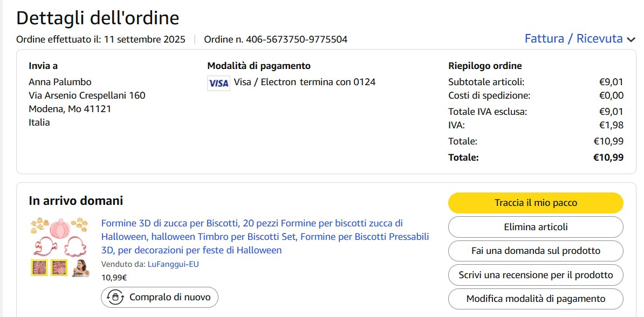This screenshot has width=644, height=317.
Task: Open the LuFanggui-EU seller link
Action: tap(173, 264)
